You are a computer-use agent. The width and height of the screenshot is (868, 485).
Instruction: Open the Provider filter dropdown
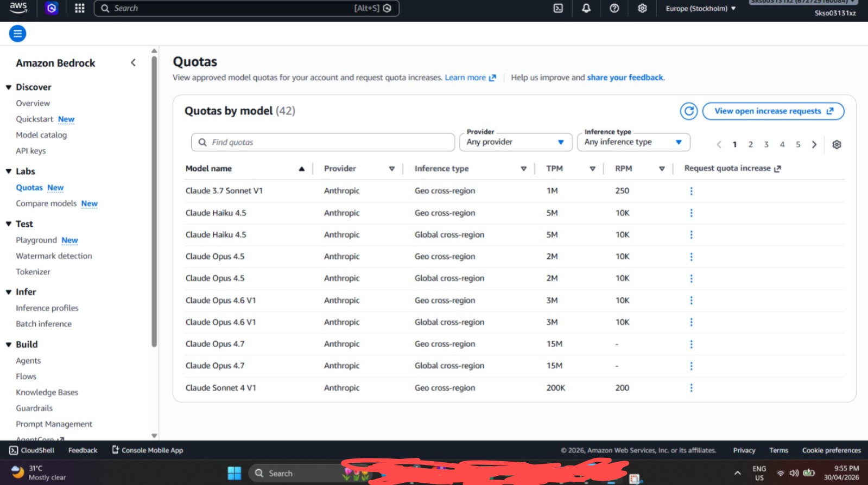coord(516,142)
